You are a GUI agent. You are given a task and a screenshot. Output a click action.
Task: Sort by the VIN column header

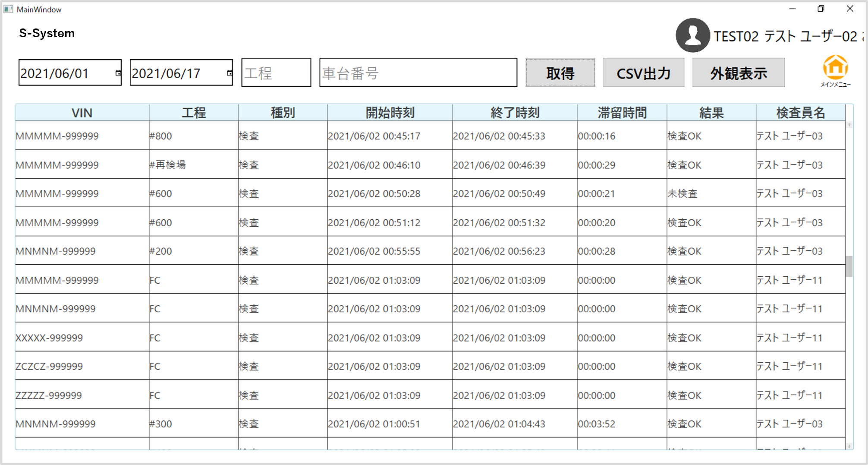point(82,113)
